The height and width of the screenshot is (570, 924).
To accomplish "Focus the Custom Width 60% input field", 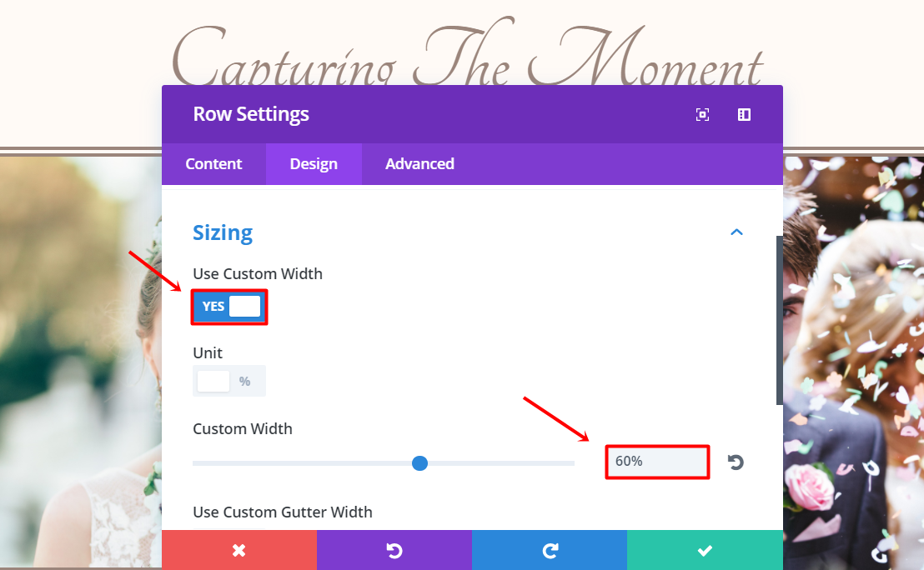I will click(x=656, y=462).
